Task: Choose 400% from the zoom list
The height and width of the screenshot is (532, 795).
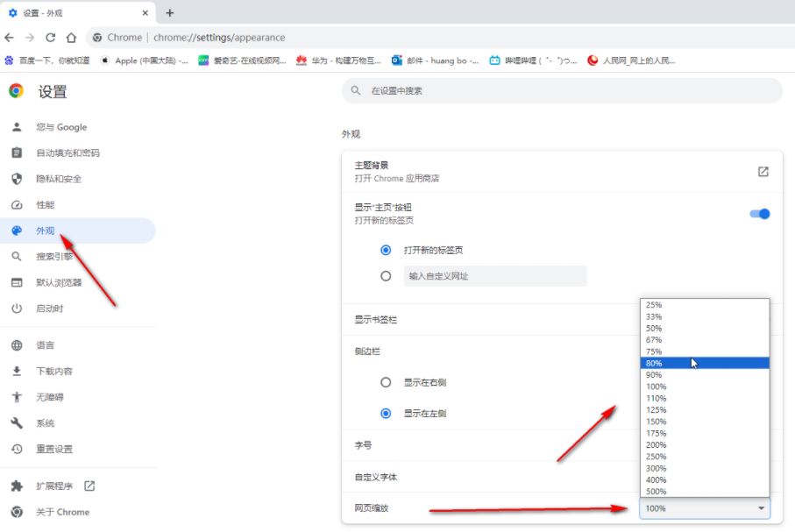Action: click(705, 479)
